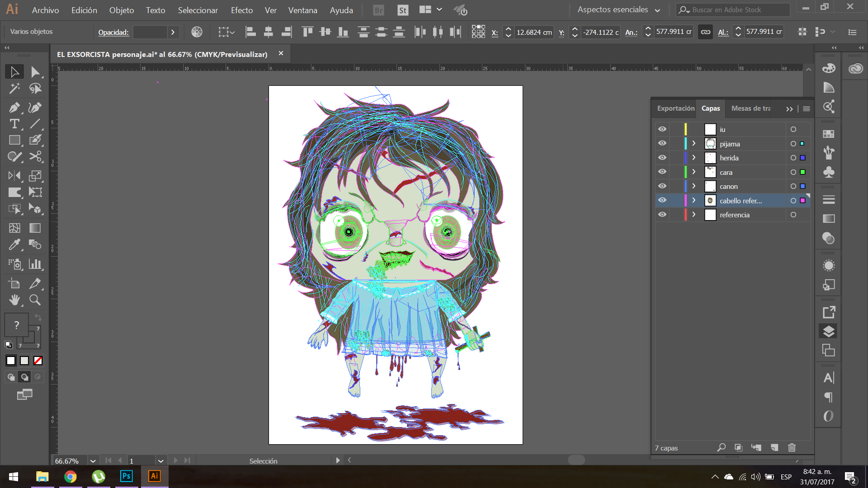Viewport: 868px width, 488px height.
Task: Select the Gradient tool
Action: click(35, 228)
